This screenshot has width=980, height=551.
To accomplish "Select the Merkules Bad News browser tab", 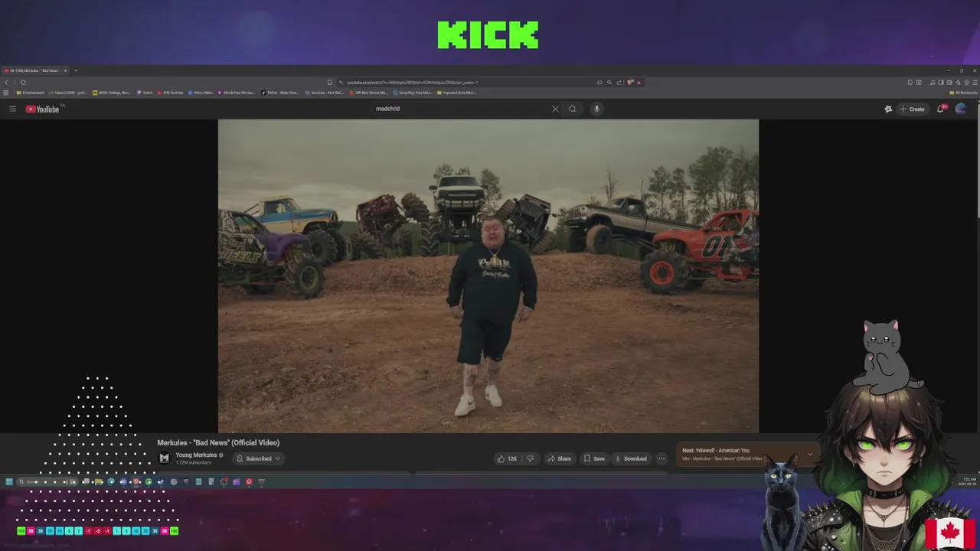I will click(x=35, y=70).
